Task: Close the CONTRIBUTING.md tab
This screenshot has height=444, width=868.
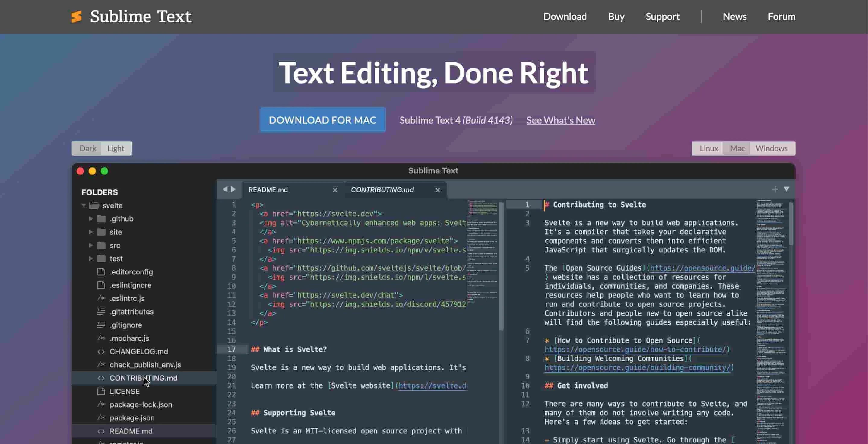Action: click(437, 190)
